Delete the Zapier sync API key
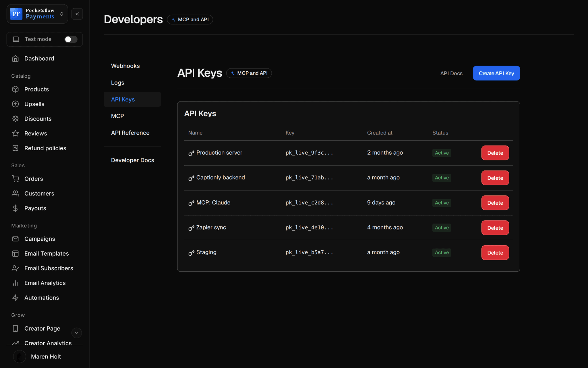This screenshot has width=588, height=368. [x=495, y=228]
